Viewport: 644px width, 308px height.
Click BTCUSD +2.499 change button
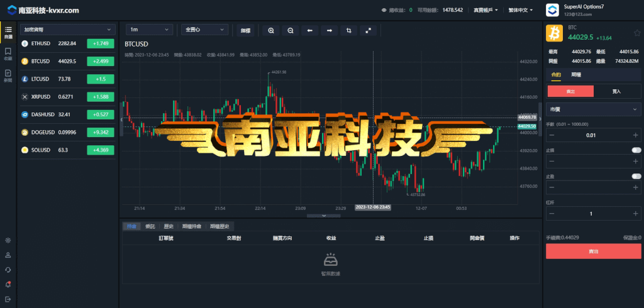101,61
